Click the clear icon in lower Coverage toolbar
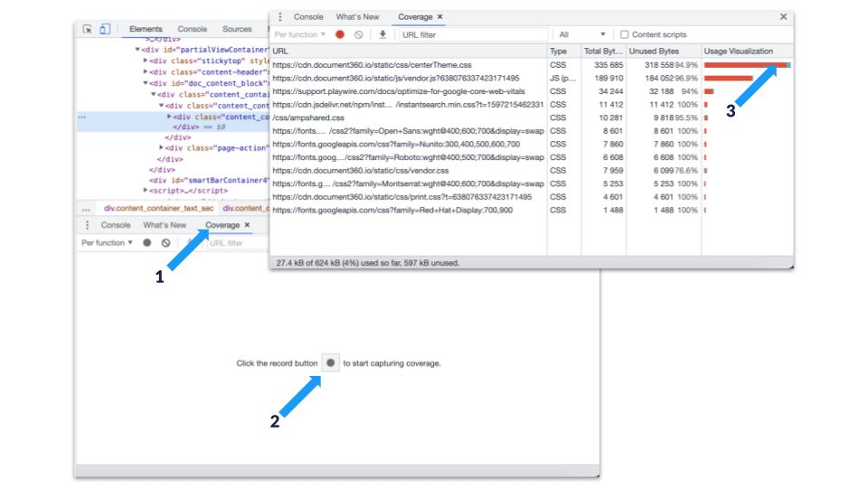 tap(166, 243)
